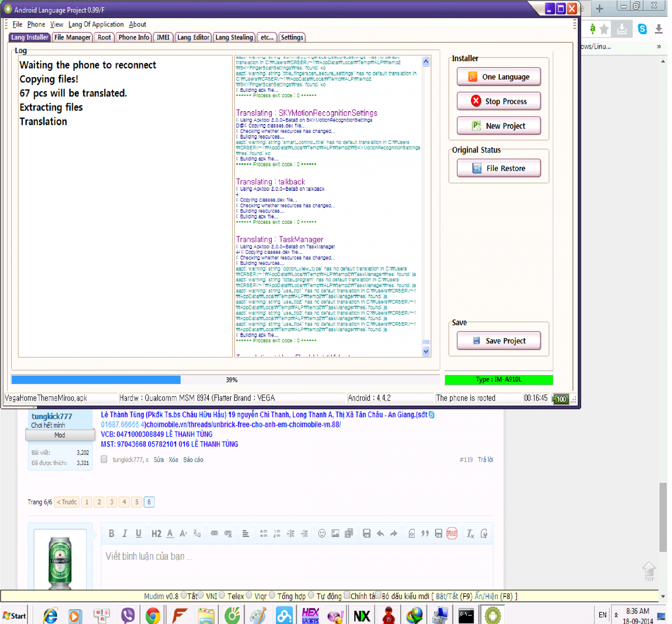The width and height of the screenshot is (672, 624).
Task: Select Mudim Tắt radio option
Action: [184, 595]
